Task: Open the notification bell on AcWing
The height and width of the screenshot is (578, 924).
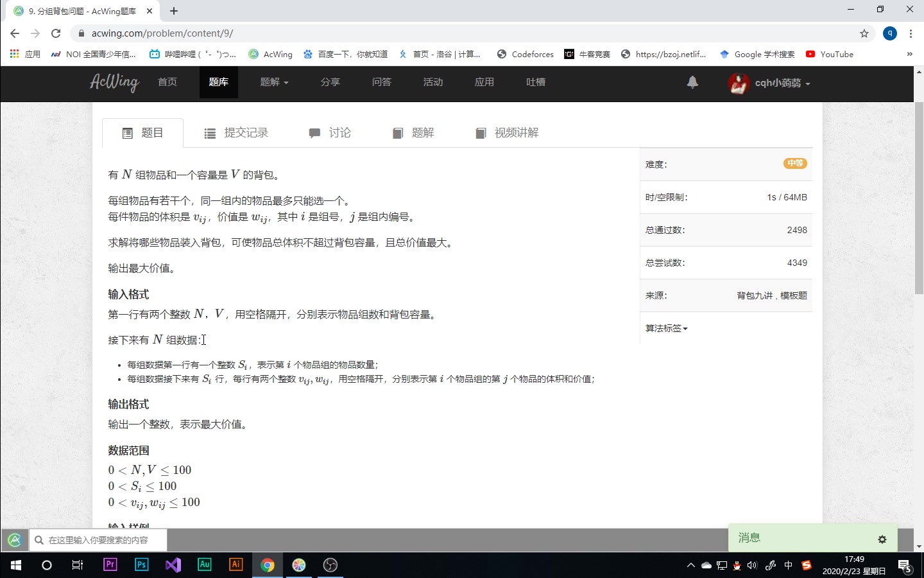Action: 692,82
